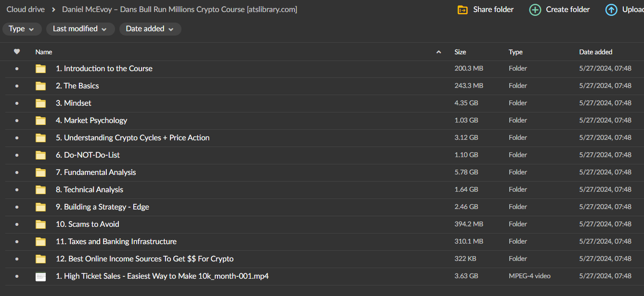The image size is (644, 296).
Task: Click the 1.64 GB size value
Action: [x=466, y=190]
